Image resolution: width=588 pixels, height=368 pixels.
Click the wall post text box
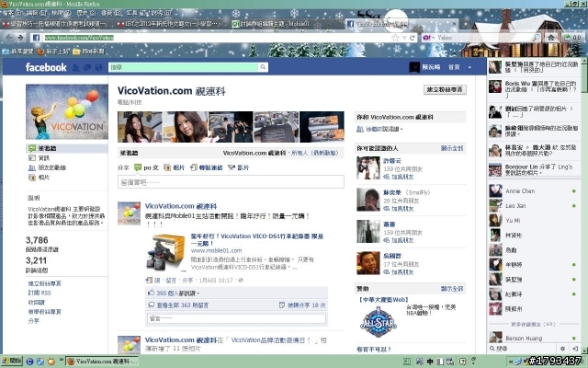point(231,182)
